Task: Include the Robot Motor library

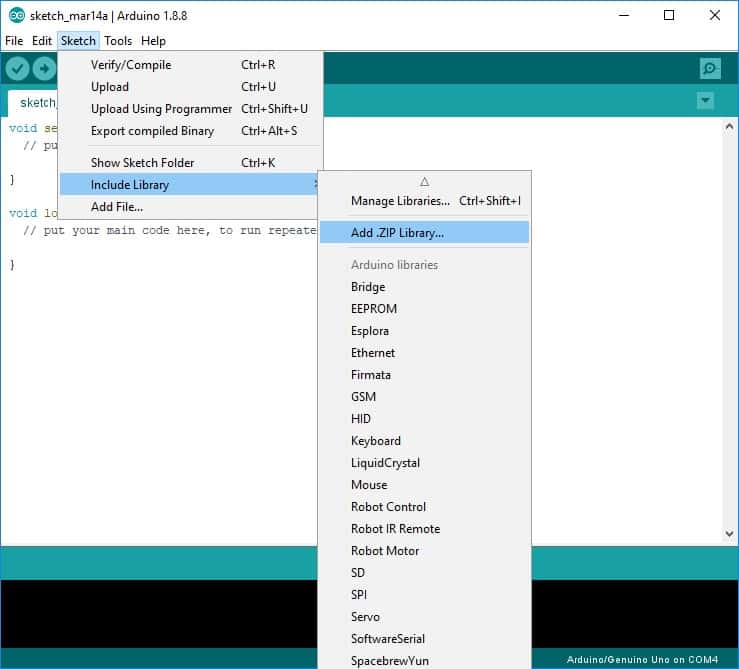Action: tap(424, 551)
